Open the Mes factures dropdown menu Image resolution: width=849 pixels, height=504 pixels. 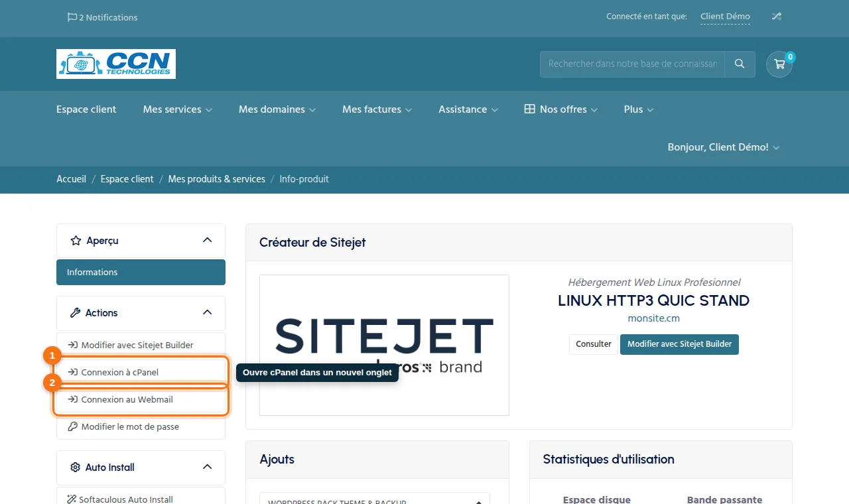[377, 109]
